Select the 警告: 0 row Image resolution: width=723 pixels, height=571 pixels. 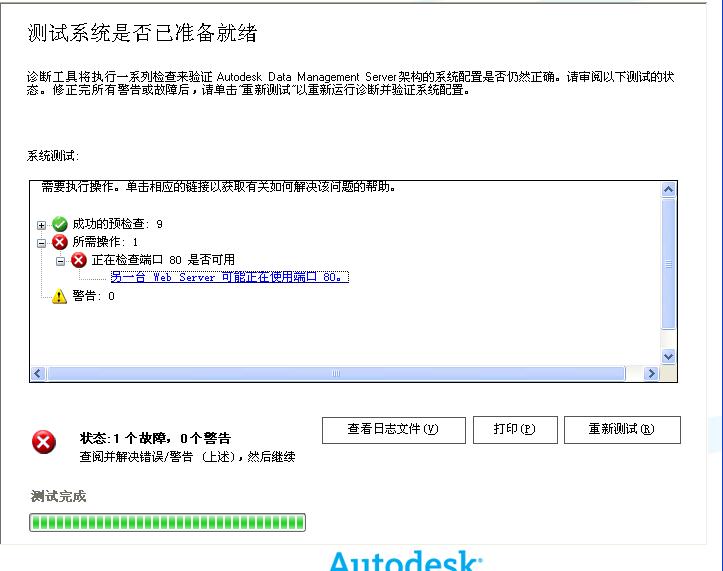tap(93, 296)
